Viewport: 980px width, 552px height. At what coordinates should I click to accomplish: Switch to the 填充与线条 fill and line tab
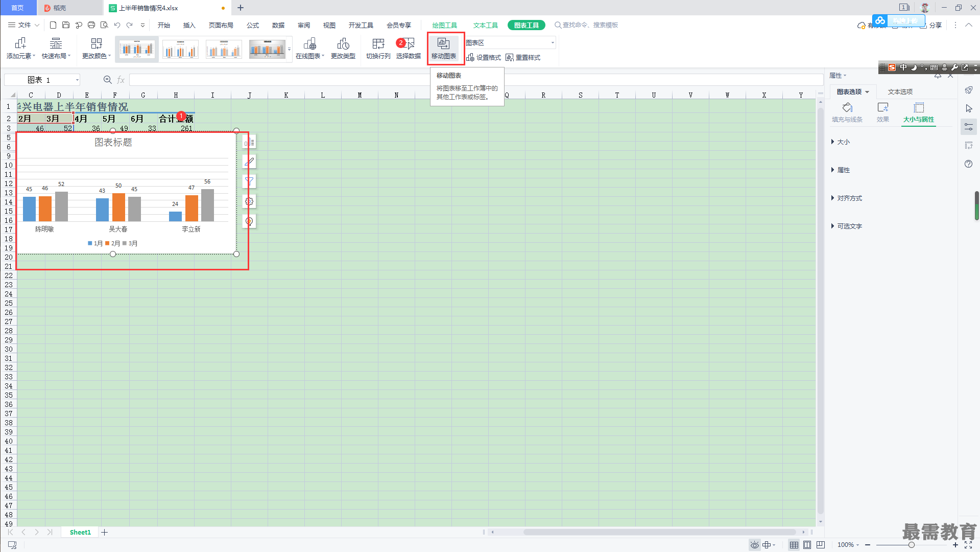[x=847, y=112]
